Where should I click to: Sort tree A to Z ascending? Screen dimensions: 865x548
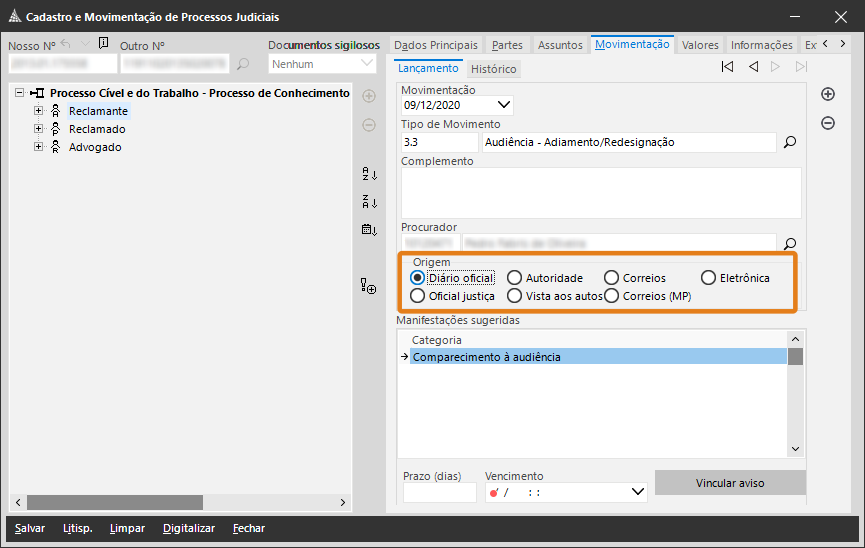[x=369, y=174]
